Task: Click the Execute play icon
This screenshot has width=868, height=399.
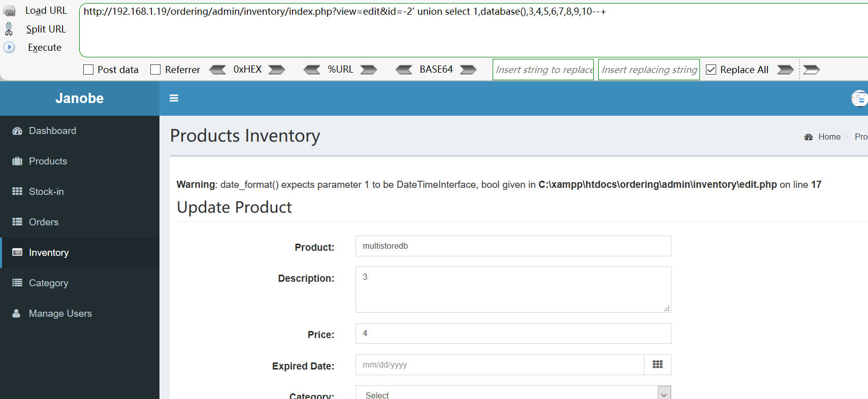Action: click(9, 47)
